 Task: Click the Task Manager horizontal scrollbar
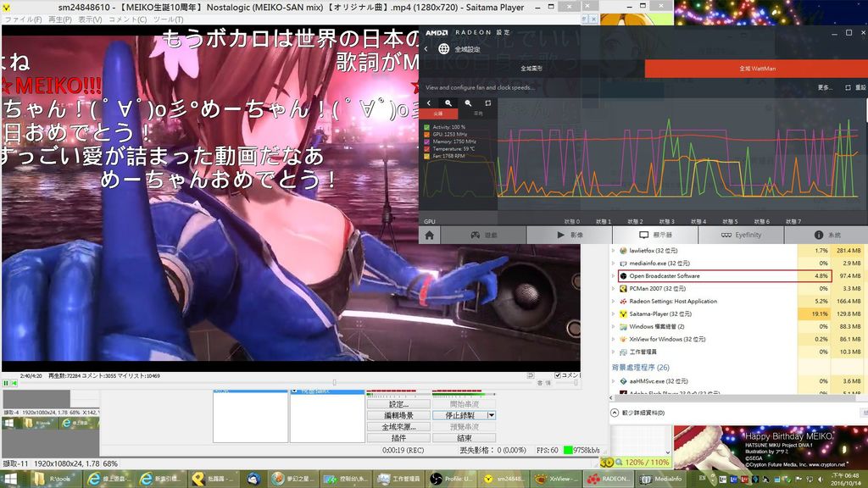click(737, 398)
